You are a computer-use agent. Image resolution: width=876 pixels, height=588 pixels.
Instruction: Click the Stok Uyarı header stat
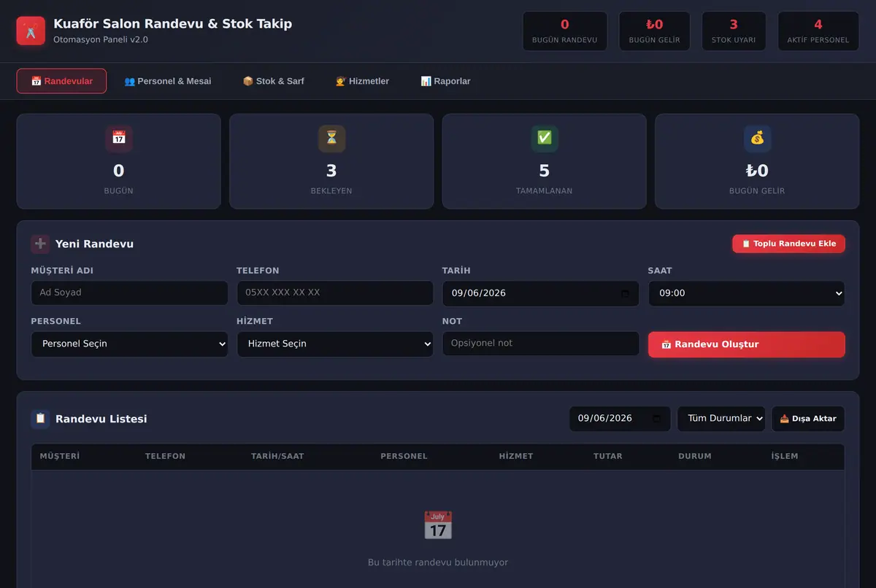[734, 31]
